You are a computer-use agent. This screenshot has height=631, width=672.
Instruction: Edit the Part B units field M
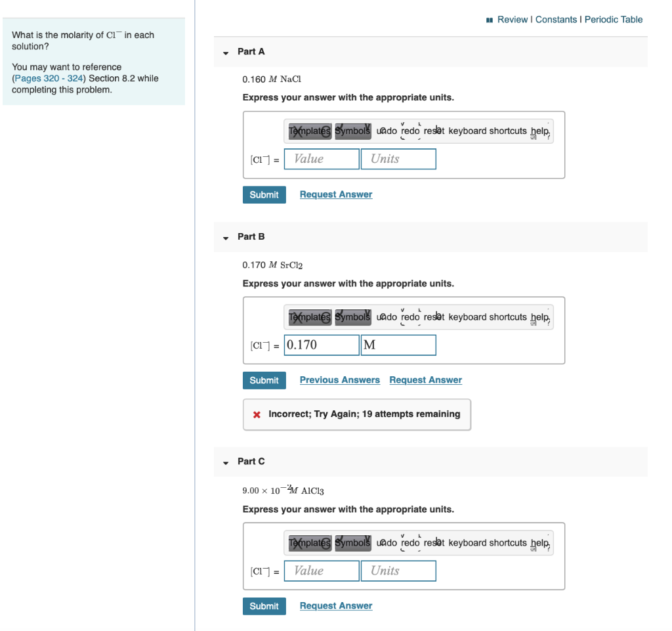(x=398, y=345)
